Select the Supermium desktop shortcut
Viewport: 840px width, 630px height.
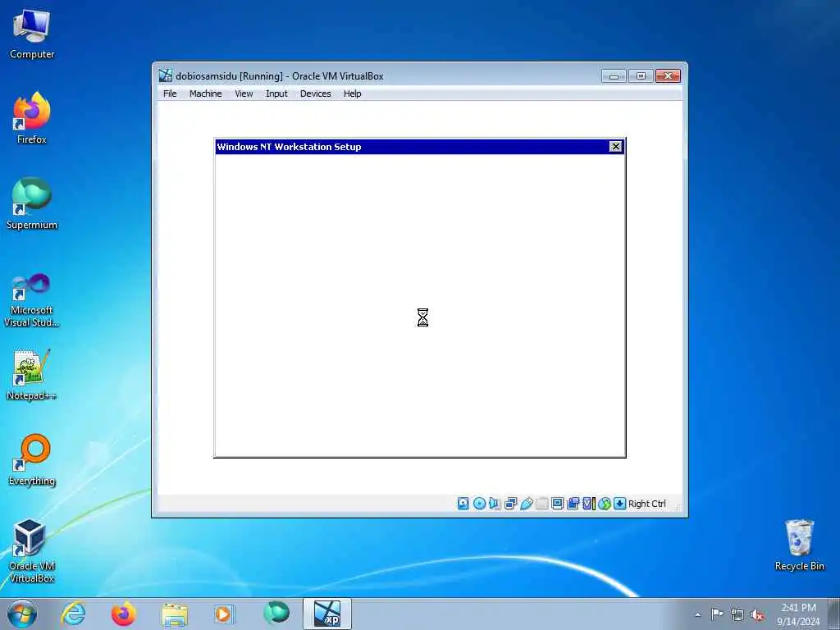pos(32,203)
